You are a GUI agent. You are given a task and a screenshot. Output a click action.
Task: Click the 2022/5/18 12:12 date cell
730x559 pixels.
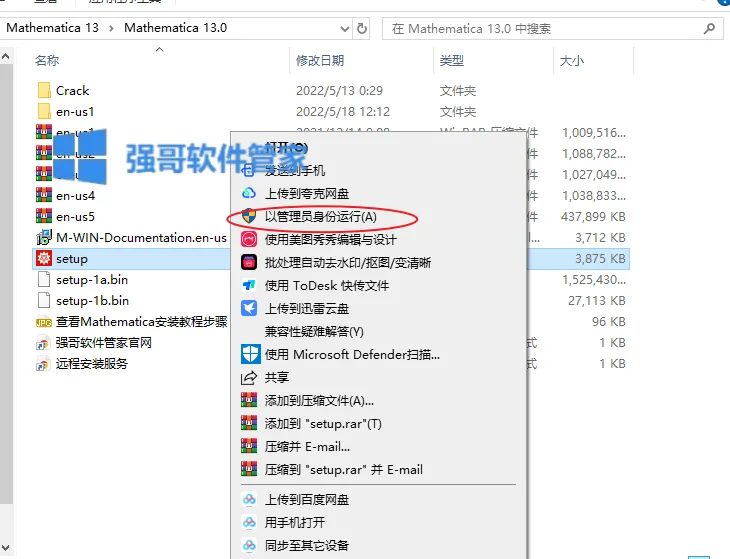343,112
